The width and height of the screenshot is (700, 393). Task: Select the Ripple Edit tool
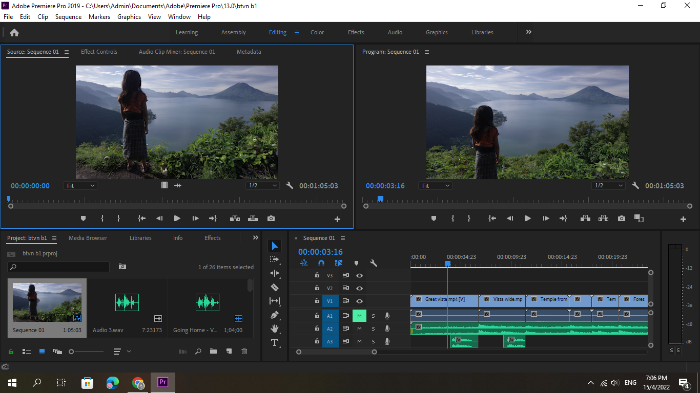click(x=275, y=273)
